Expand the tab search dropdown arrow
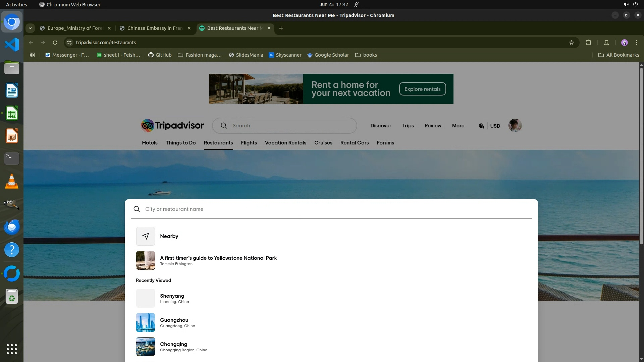Viewport: 644px width, 362px height. (x=30, y=28)
